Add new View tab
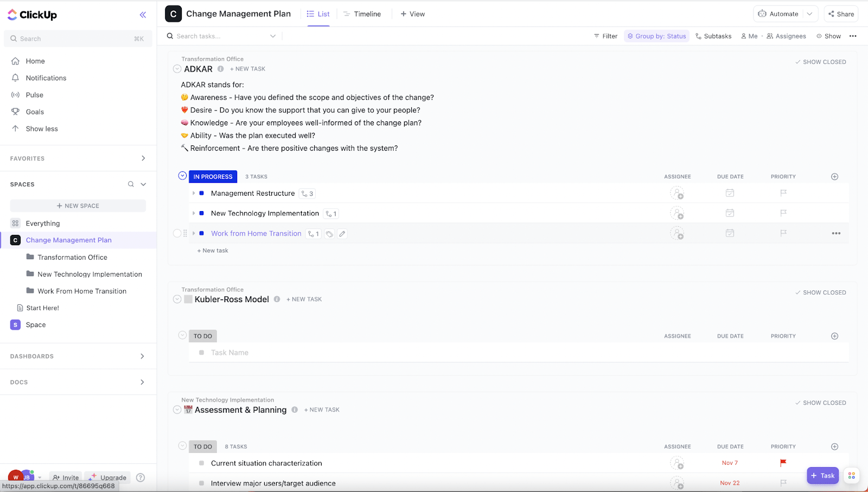Viewport: 868px width, 492px height. [413, 14]
